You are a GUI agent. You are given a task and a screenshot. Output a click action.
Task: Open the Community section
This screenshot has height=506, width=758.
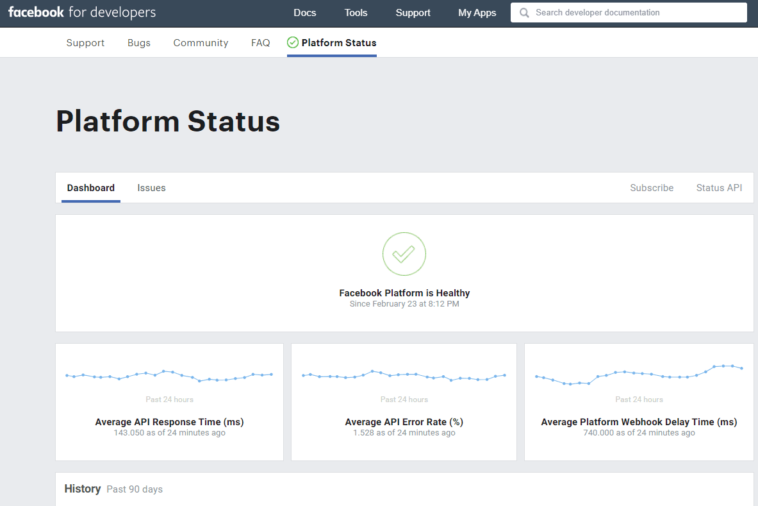point(201,43)
